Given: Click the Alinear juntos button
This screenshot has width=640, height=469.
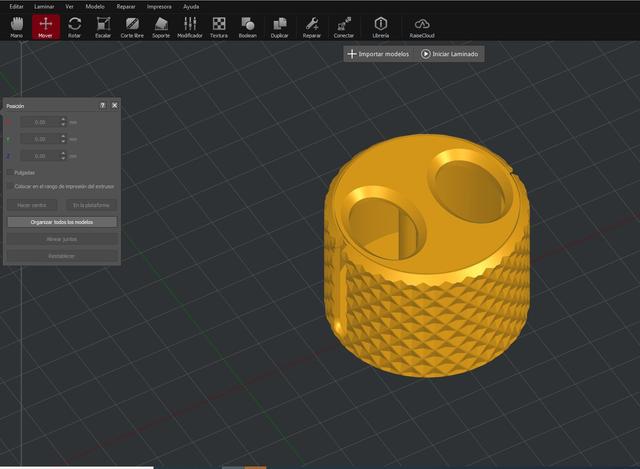Looking at the screenshot, I should [62, 239].
